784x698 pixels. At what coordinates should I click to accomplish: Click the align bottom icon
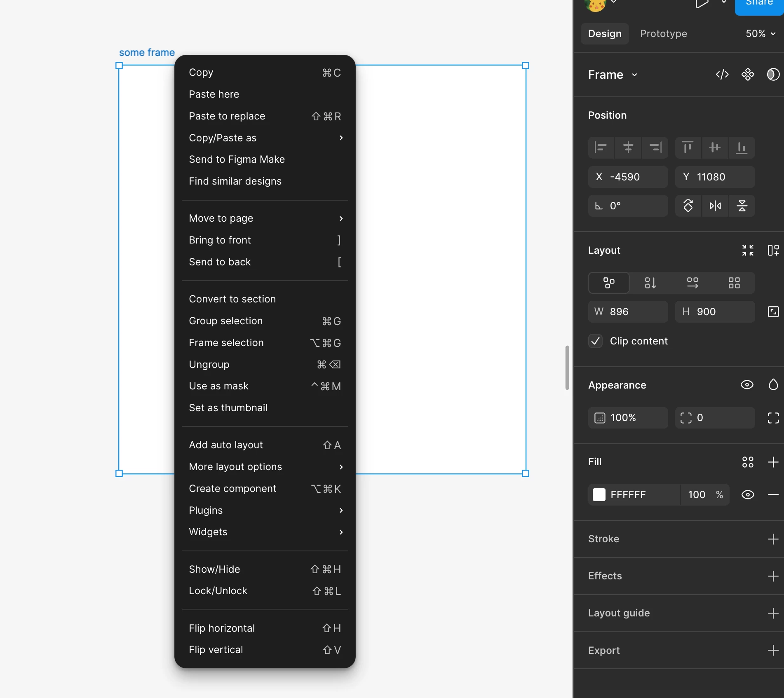pos(742,148)
